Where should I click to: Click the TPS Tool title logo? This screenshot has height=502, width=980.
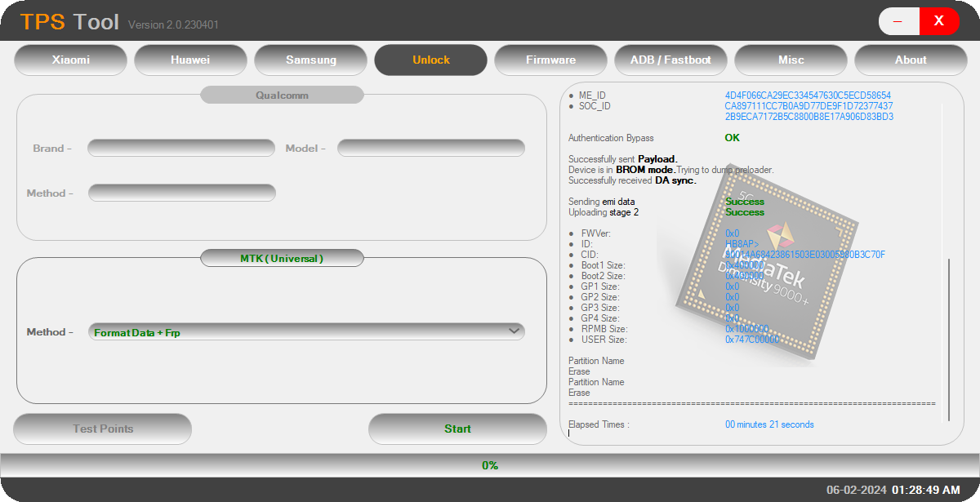[x=69, y=22]
